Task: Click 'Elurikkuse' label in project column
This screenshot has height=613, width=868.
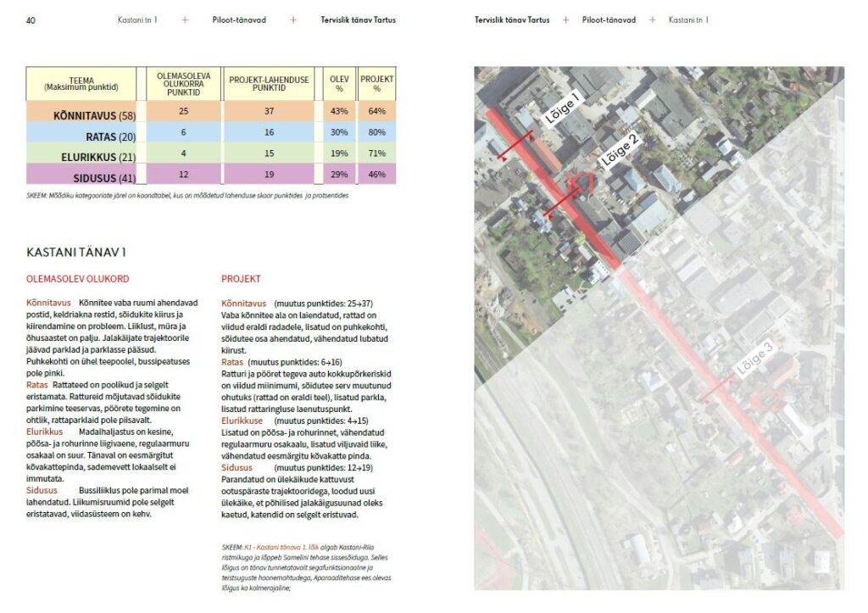Action: pos(242,421)
